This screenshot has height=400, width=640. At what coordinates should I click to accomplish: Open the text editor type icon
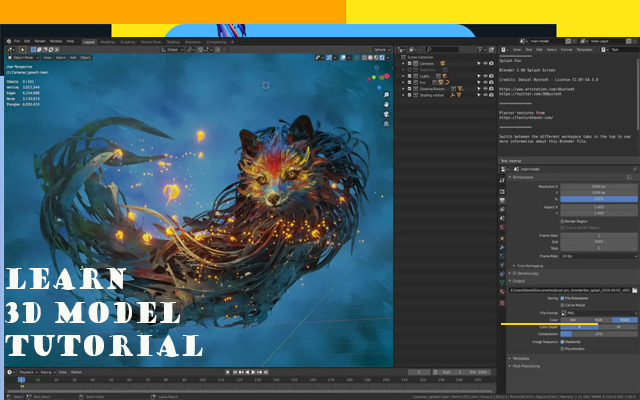coord(503,48)
